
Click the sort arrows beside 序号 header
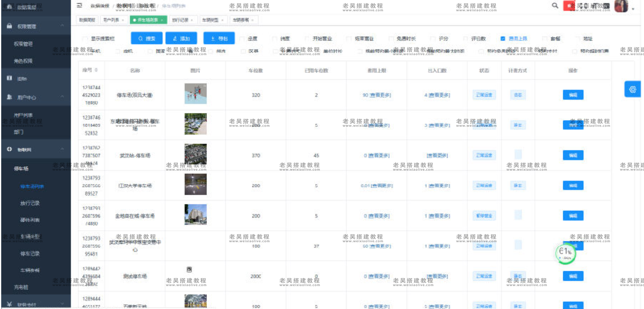click(x=96, y=70)
